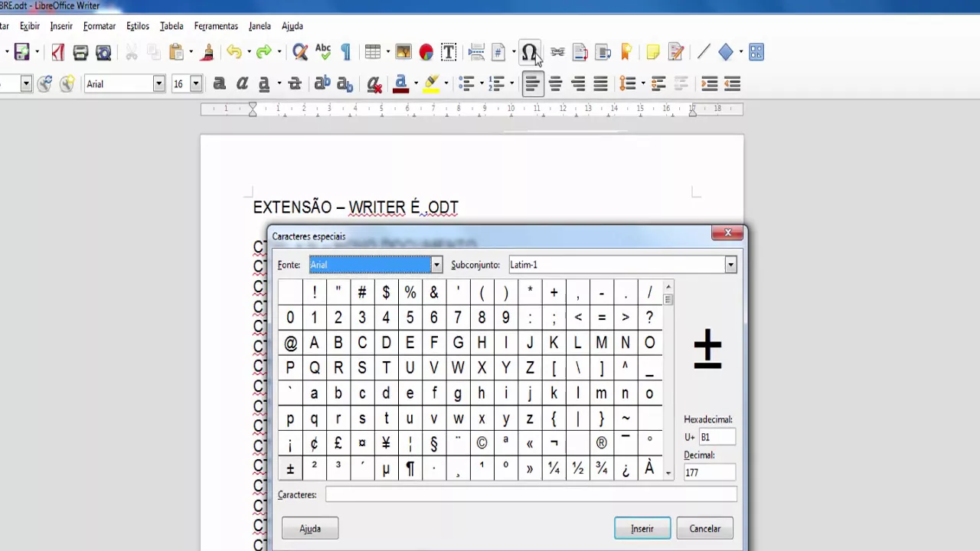This screenshot has width=980, height=551.
Task: Click Clear Direct Formatting icon
Action: click(x=374, y=83)
